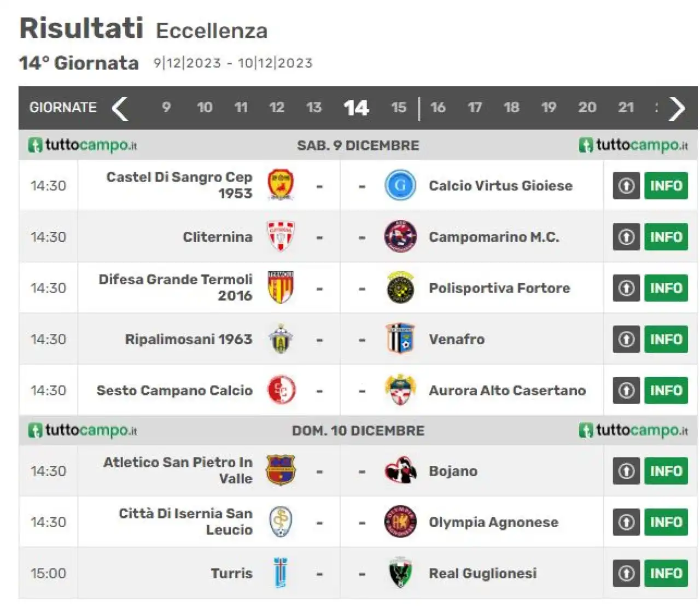Click the Bojano team crest

coord(400,471)
